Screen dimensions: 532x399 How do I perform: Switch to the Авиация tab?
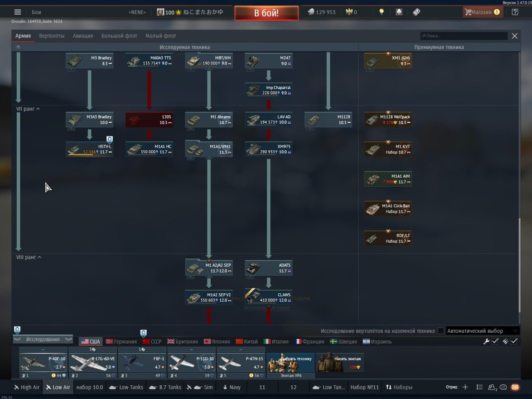[83, 36]
